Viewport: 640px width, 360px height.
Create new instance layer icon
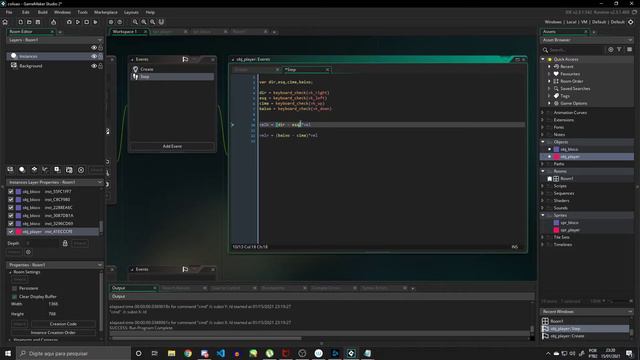click(22, 170)
